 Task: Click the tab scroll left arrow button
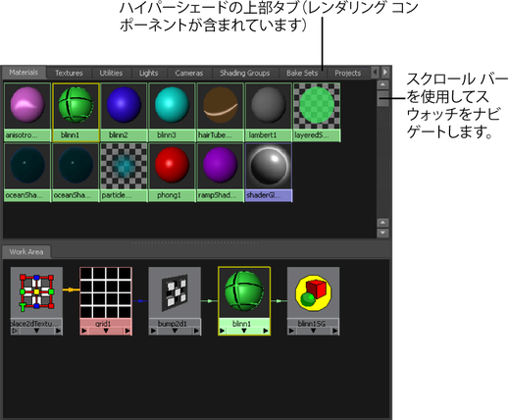(x=376, y=72)
